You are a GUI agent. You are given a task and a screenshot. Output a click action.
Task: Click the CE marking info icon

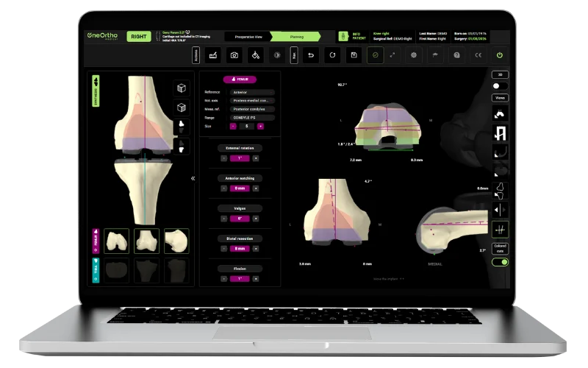478,55
